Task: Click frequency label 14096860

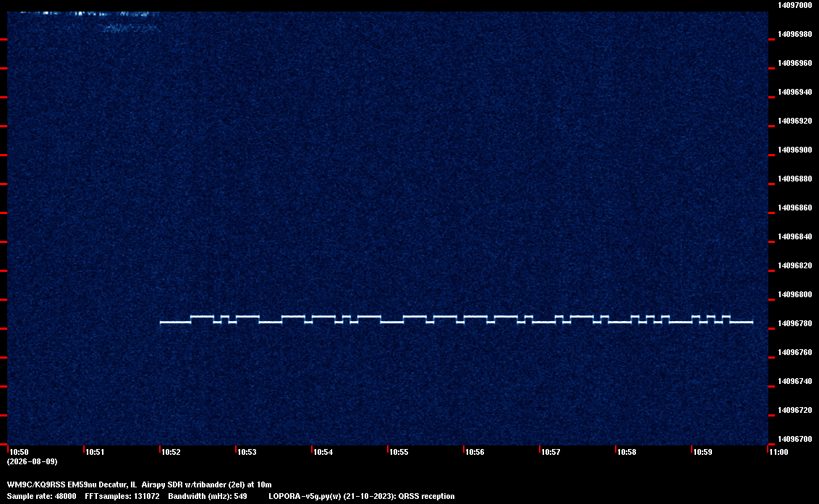Action: pyautogui.click(x=795, y=208)
